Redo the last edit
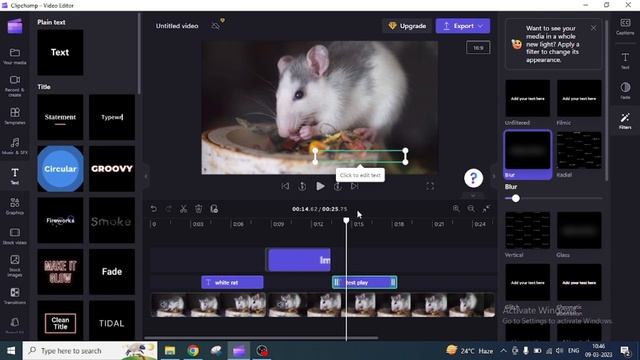Image resolution: width=640 pixels, height=360 pixels. 169,209
